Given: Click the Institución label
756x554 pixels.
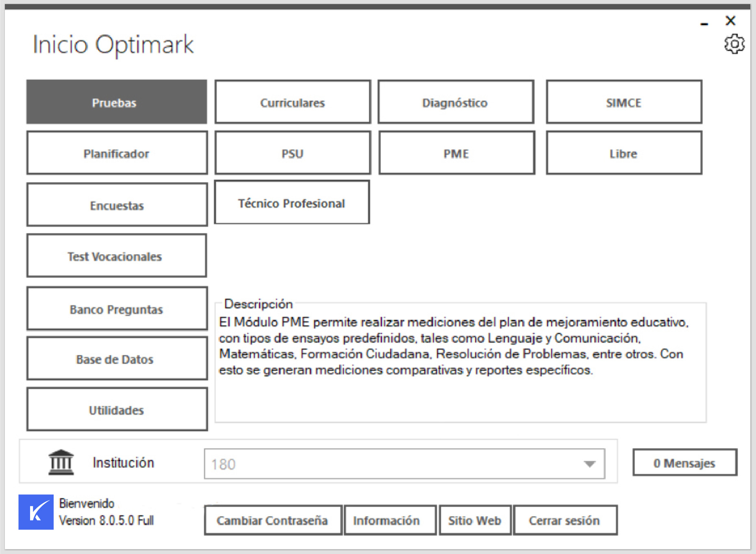Looking at the screenshot, I should tap(124, 462).
